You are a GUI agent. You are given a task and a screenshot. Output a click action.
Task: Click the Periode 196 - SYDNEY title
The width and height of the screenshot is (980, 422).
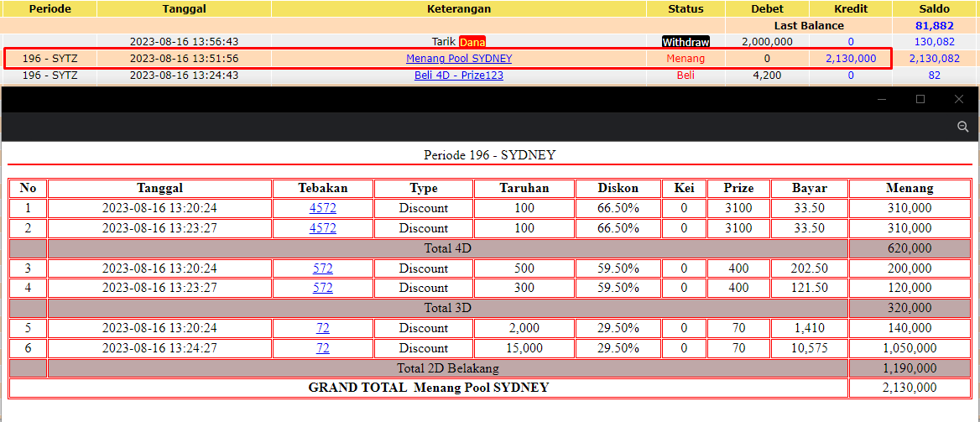coord(489,155)
